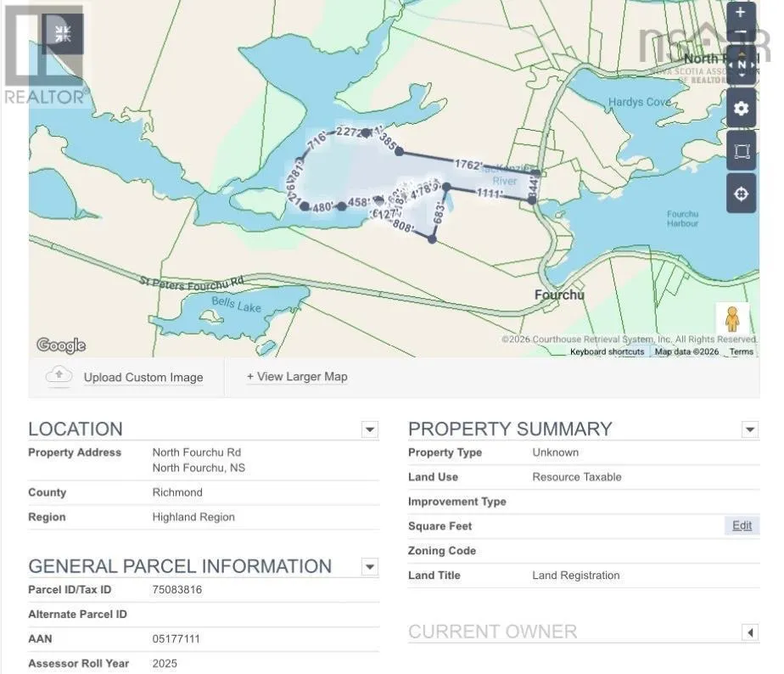Edit the Square Feet value
Image resolution: width=784 pixels, height=674 pixels.
[742, 525]
